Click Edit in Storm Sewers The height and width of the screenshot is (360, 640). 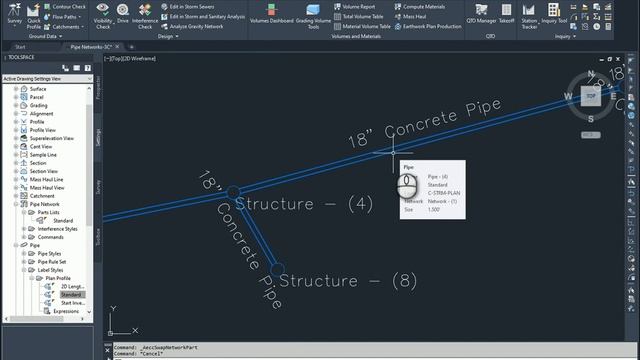(x=188, y=7)
